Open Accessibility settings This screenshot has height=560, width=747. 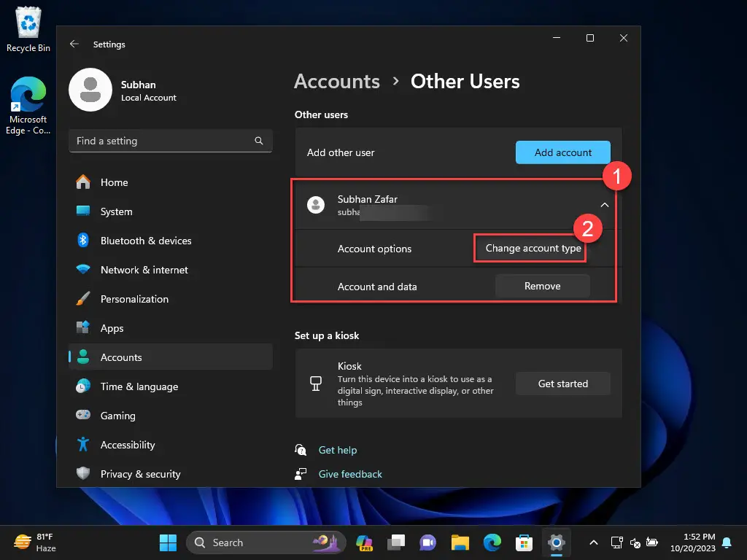[x=171, y=445]
